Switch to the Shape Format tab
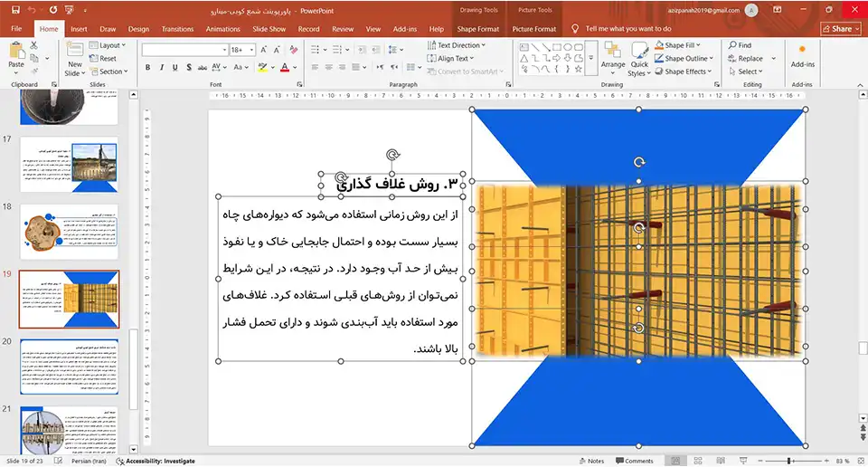 [x=477, y=29]
